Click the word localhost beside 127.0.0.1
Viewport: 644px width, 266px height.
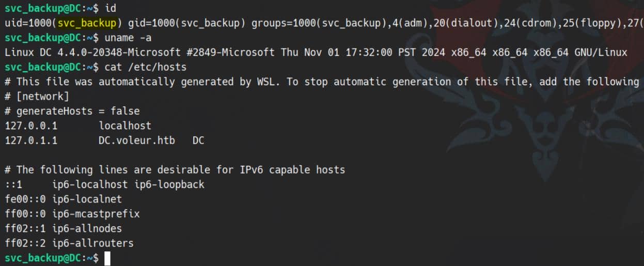[125, 126]
